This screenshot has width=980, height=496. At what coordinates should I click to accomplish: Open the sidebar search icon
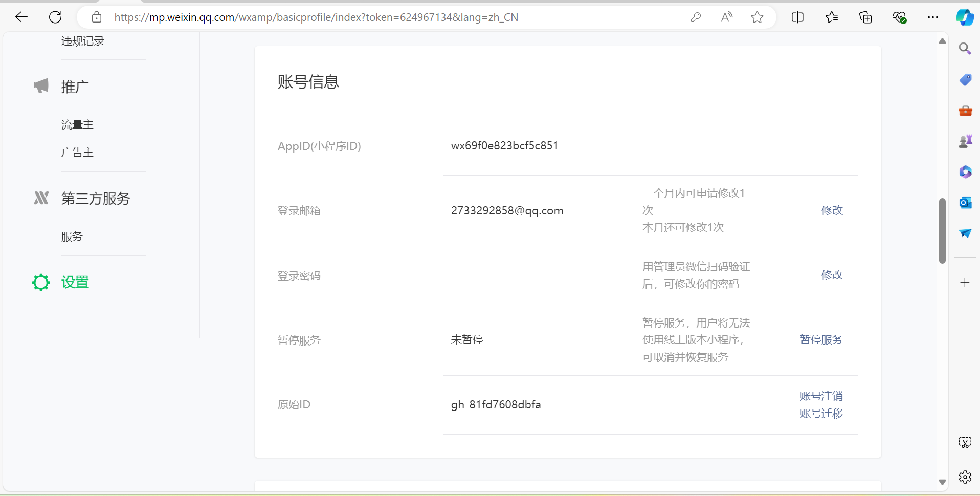tap(965, 49)
